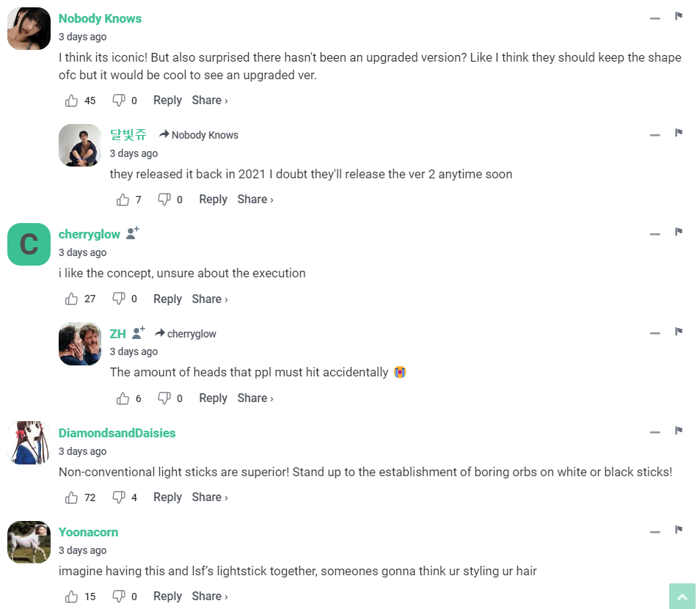This screenshot has width=700, height=609.
Task: Minimize the 달빛쥬 reply
Action: 655,135
